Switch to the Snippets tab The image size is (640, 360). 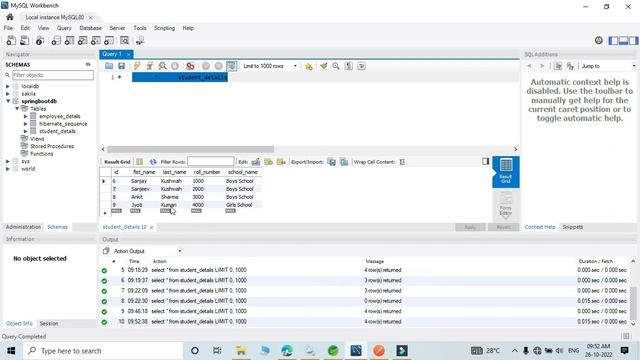point(573,227)
